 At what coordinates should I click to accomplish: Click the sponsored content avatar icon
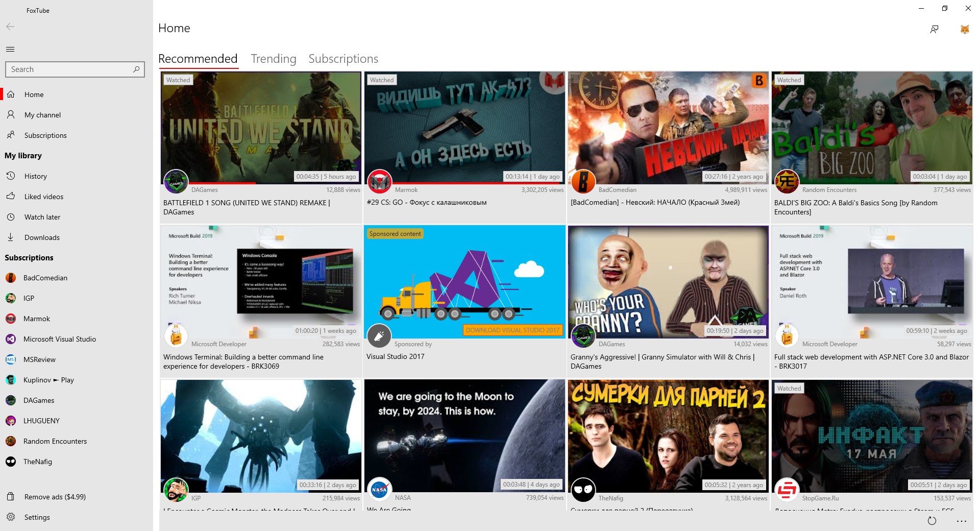(x=379, y=336)
